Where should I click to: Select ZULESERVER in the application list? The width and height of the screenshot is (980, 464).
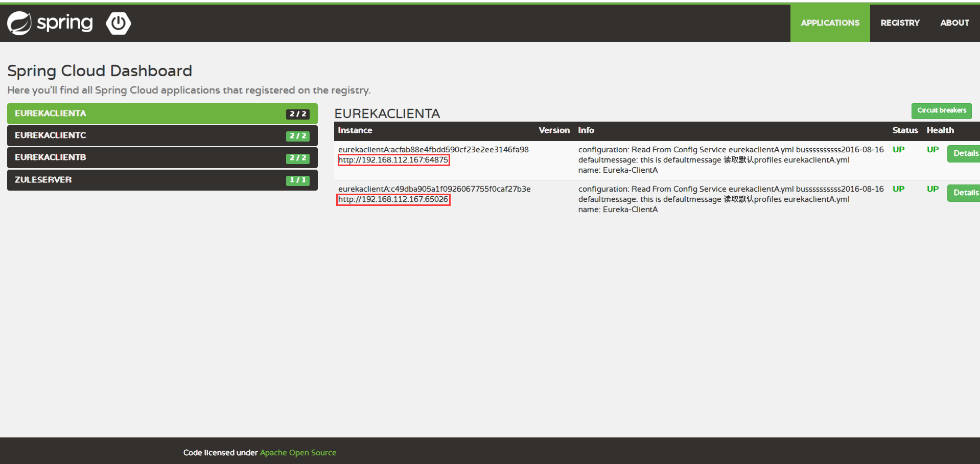[162, 180]
